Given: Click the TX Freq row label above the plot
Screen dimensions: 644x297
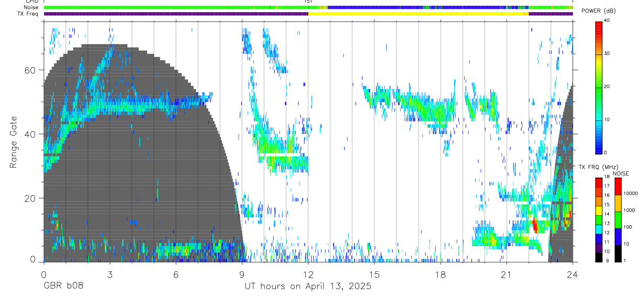Looking at the screenshot, I should click(x=28, y=14).
